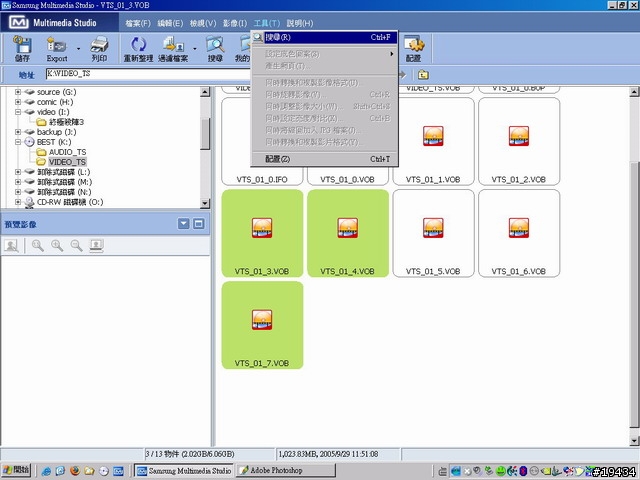Click the Search (搜尋) magnifier toolbar icon

pyautogui.click(x=215, y=49)
